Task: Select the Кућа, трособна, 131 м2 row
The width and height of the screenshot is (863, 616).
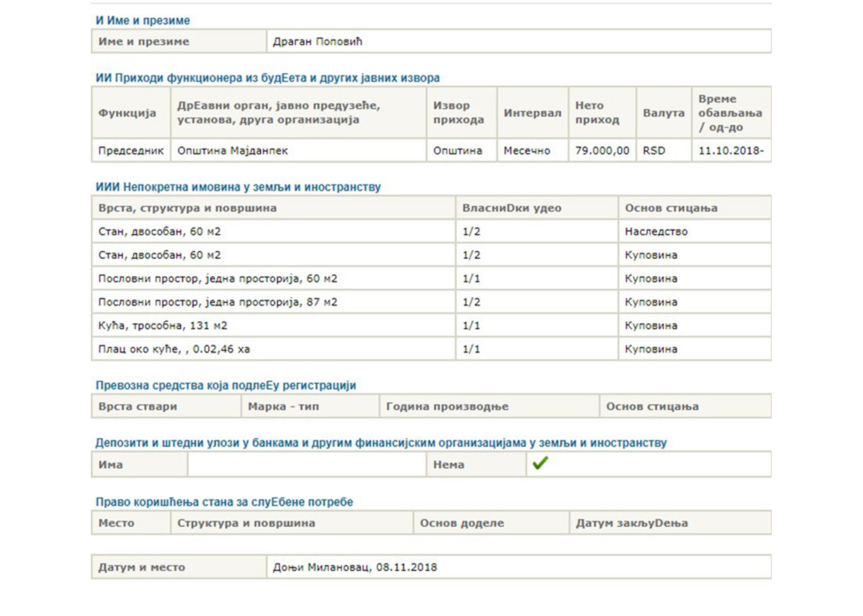Action: coord(163,326)
